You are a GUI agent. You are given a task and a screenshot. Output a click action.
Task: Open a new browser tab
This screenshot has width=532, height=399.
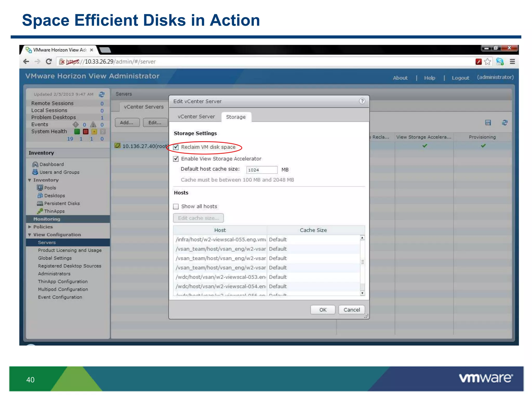(105, 50)
